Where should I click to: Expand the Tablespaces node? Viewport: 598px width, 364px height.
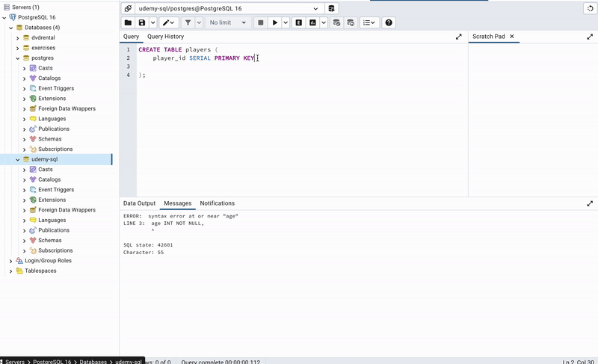pos(10,271)
